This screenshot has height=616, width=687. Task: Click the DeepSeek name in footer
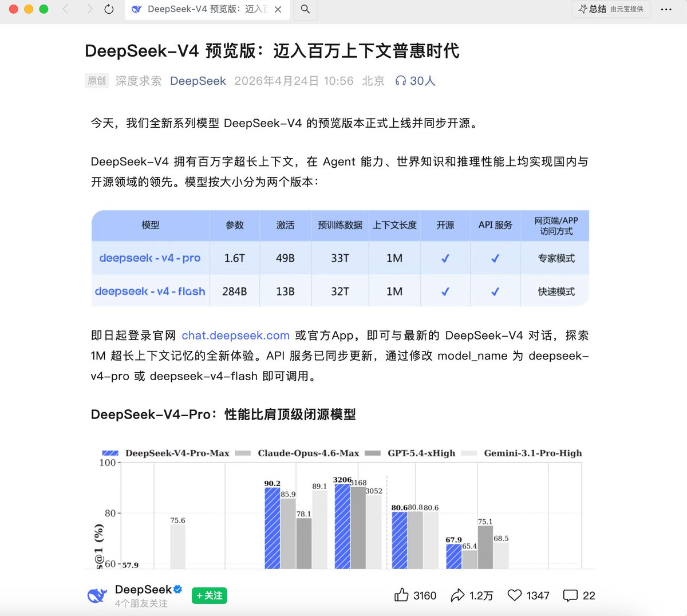(143, 589)
